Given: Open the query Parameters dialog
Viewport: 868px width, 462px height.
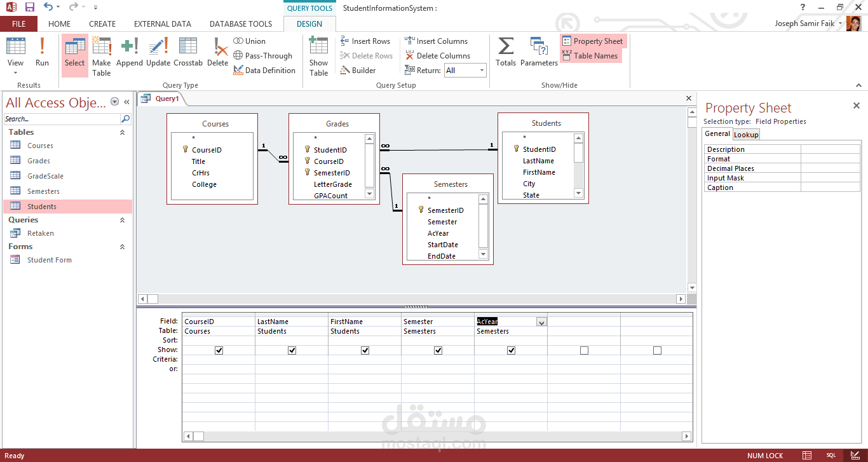Looking at the screenshot, I should (x=539, y=54).
